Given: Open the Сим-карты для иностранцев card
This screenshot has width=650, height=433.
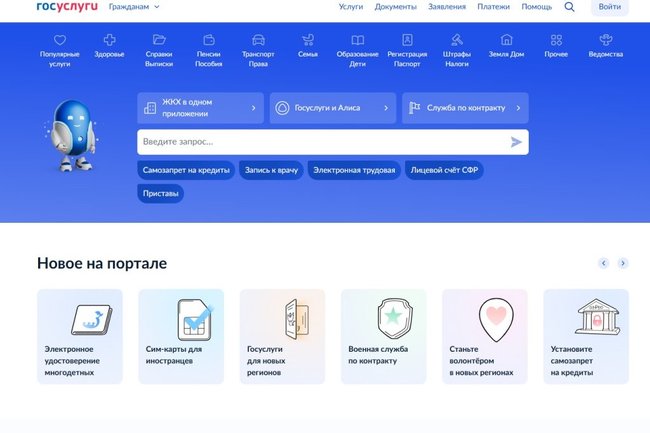Looking at the screenshot, I should [181, 336].
